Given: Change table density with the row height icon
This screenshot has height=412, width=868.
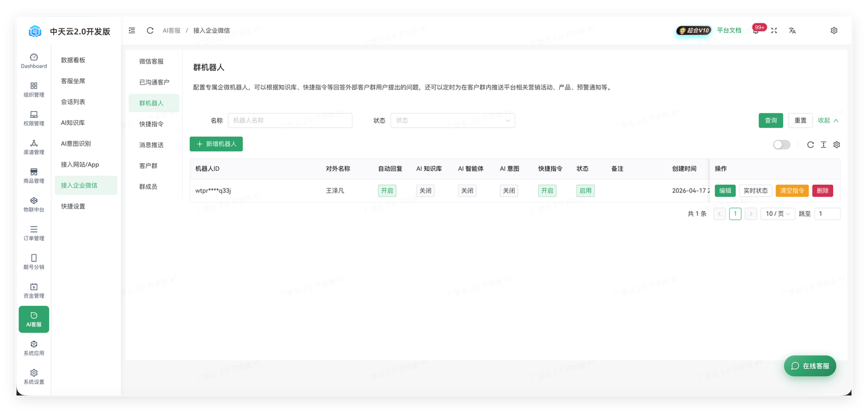Looking at the screenshot, I should pos(823,145).
